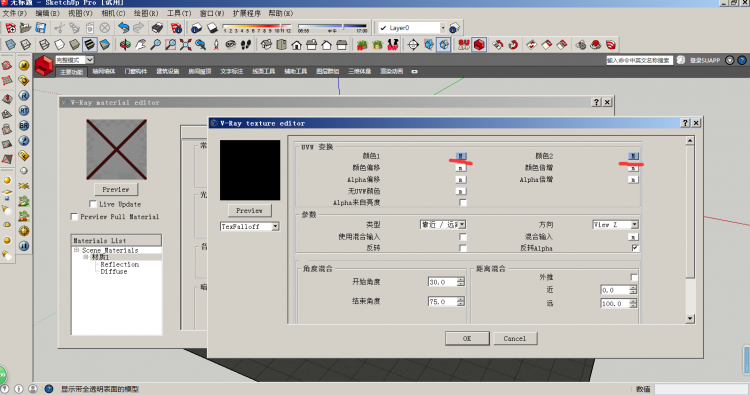Select the Look Around eye tool

pyautogui.click(x=231, y=45)
